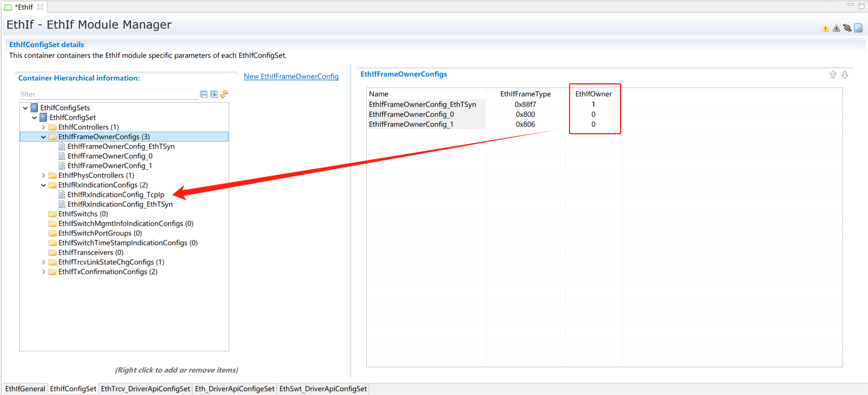The image size is (868, 395).
Task: Move row up with the up arrow
Action: point(833,75)
